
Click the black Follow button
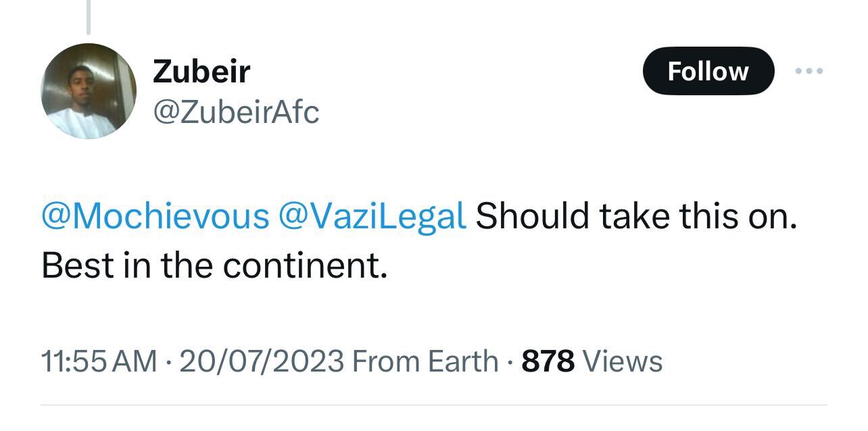tap(708, 71)
